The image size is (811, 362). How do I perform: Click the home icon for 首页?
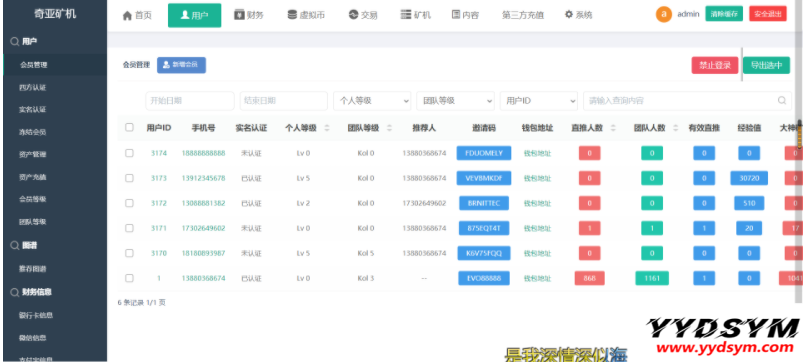click(127, 16)
